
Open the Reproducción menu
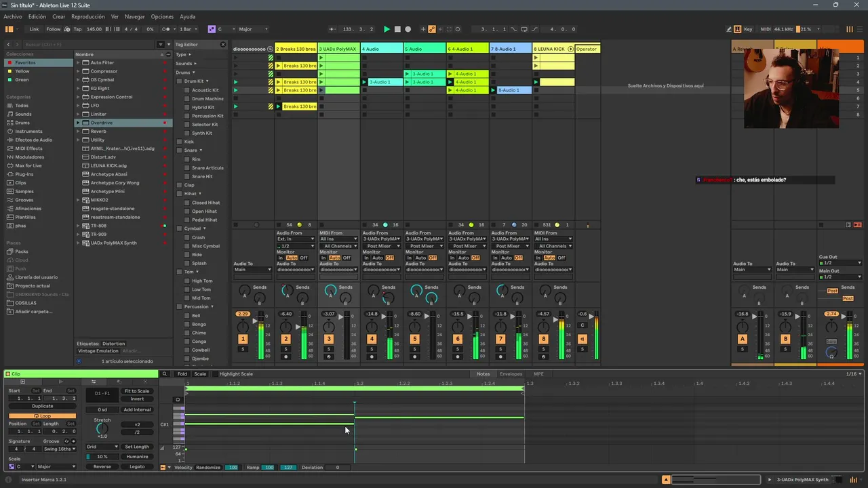[88, 16]
